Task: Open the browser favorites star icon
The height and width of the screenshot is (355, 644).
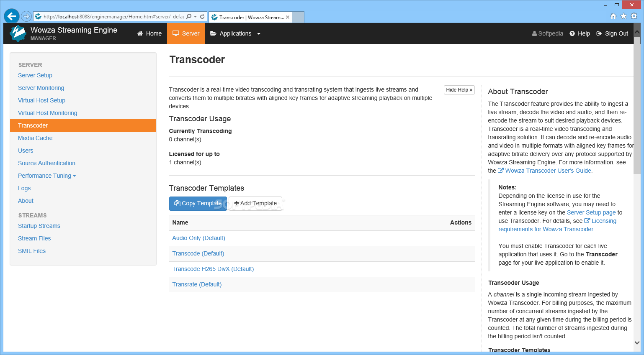Action: 623,16
